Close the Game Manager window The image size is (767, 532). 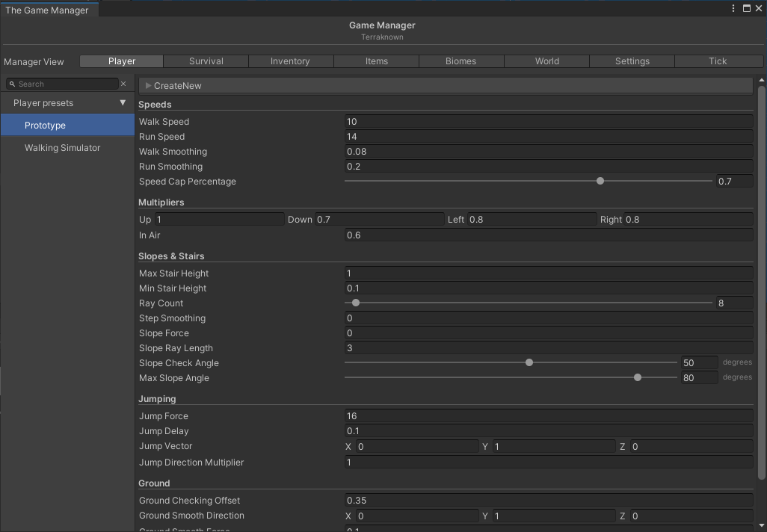tap(758, 8)
